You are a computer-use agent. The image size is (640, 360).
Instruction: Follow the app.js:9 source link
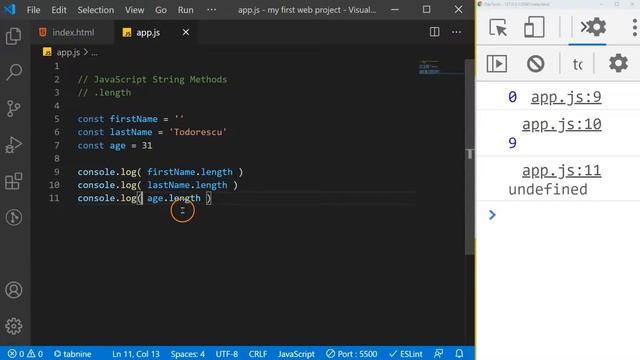(566, 97)
